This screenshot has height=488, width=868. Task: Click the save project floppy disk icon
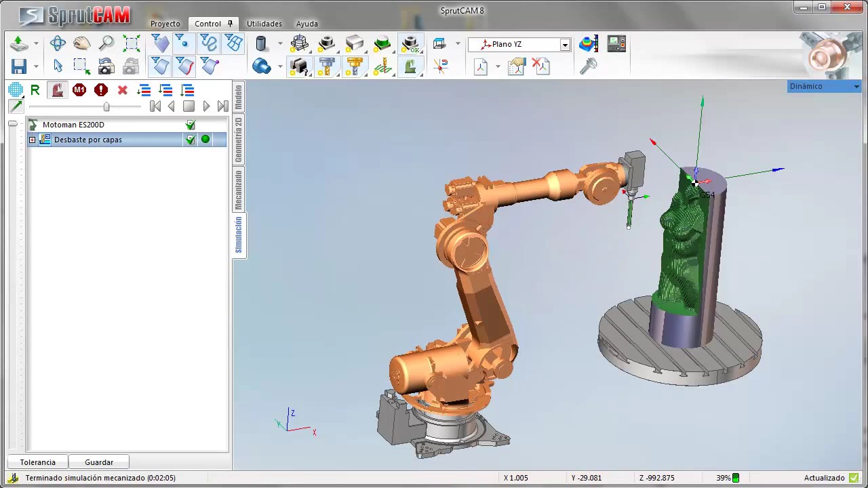(19, 66)
